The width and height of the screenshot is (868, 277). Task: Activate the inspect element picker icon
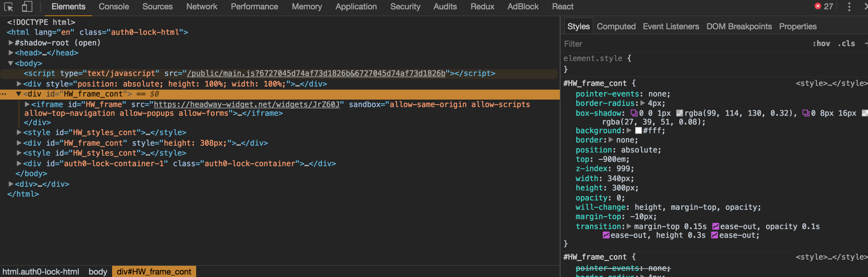pyautogui.click(x=8, y=7)
